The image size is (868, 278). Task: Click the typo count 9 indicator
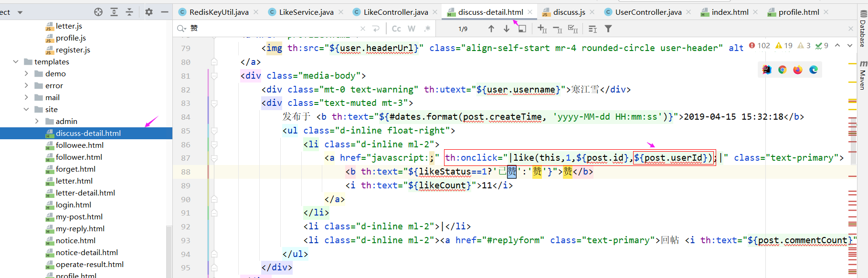pos(822,45)
